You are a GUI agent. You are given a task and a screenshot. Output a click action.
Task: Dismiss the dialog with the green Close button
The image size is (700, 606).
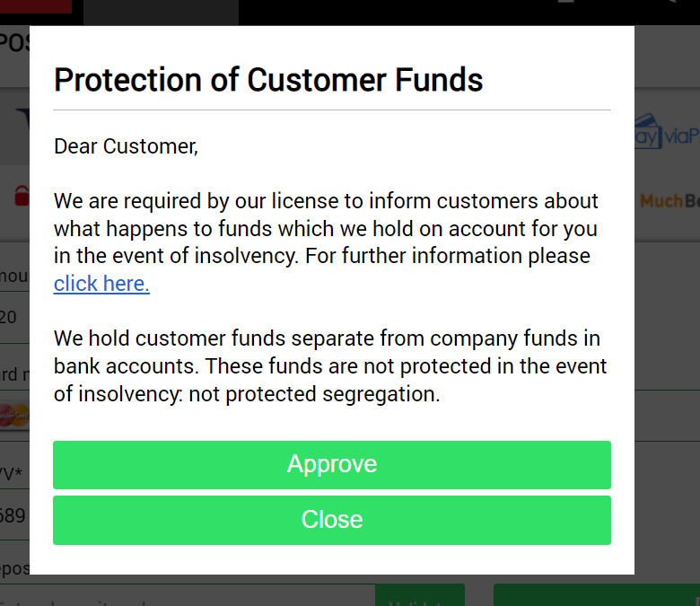click(332, 520)
